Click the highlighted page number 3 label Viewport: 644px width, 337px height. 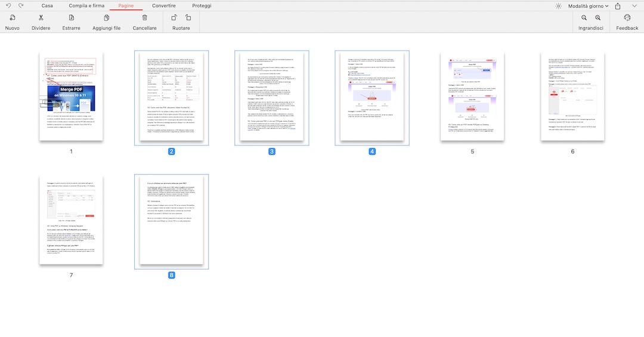click(271, 152)
